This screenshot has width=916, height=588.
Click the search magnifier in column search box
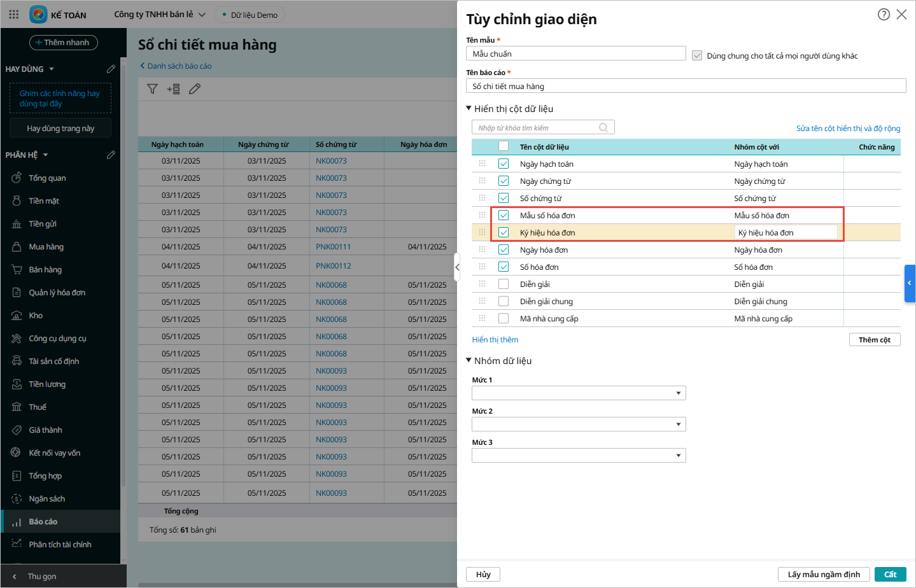[603, 128]
